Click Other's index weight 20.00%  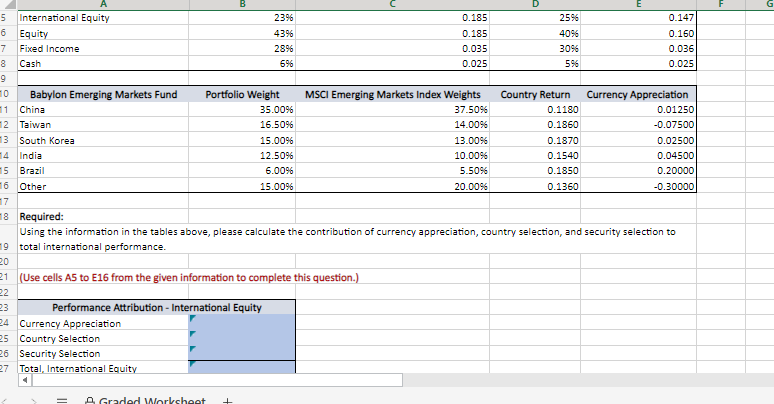point(392,186)
